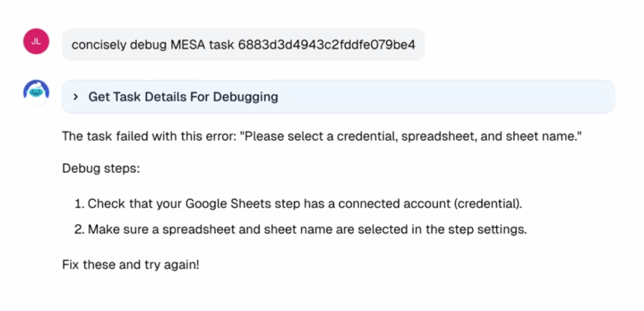The height and width of the screenshot is (311, 644).
Task: Click the JL user avatar
Action: tap(36, 41)
